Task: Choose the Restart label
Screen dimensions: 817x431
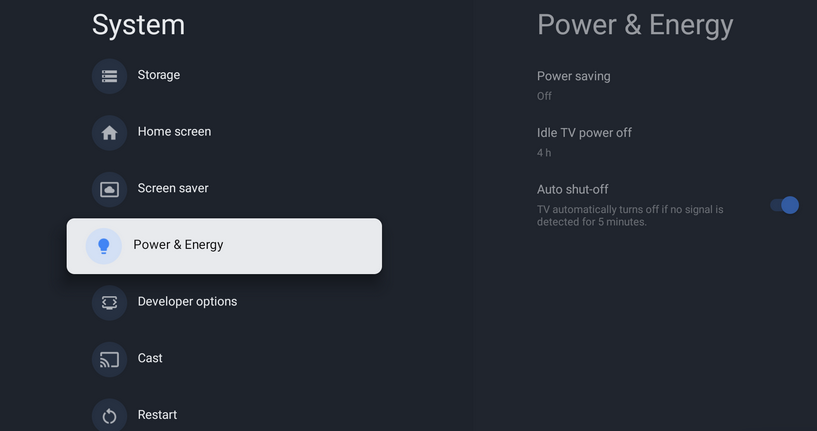Action: point(157,415)
